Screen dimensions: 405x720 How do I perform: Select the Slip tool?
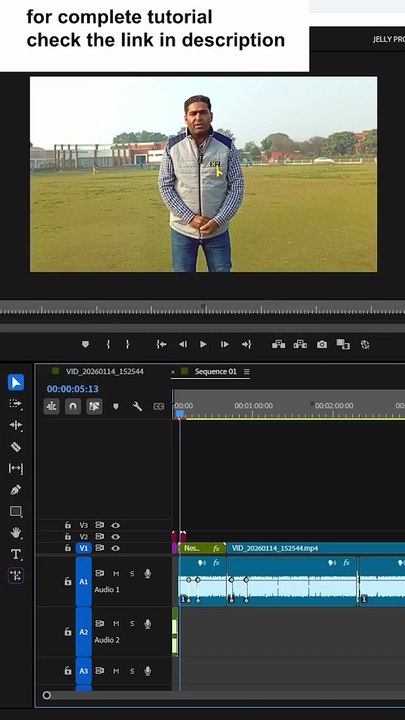click(x=16, y=468)
